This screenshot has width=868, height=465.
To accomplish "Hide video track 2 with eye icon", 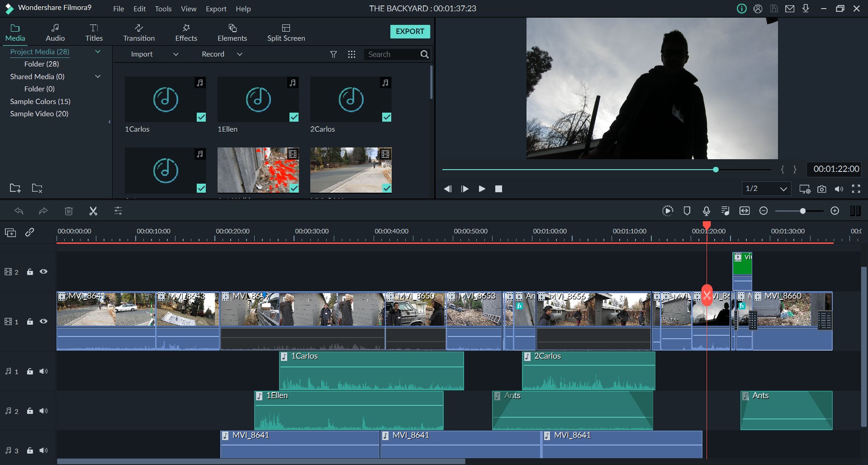I will pos(43,271).
